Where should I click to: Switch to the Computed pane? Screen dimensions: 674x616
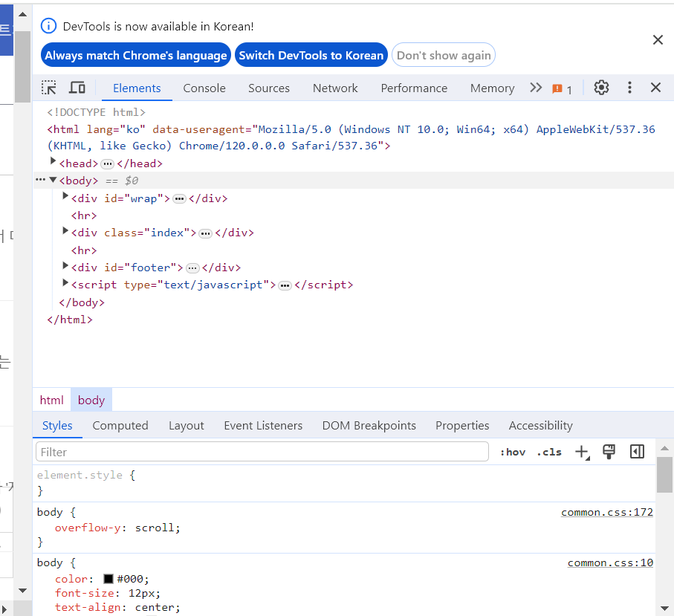(x=120, y=426)
